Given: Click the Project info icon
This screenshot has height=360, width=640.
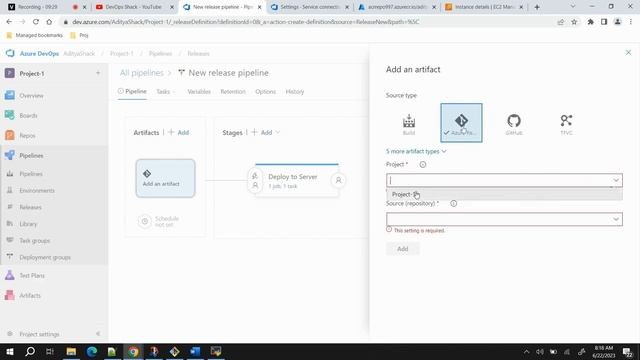Looking at the screenshot, I should pos(423,164).
